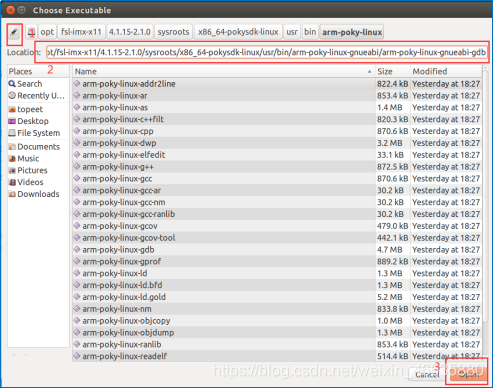Open Music folder in sidebar
The image size is (494, 389).
point(24,159)
